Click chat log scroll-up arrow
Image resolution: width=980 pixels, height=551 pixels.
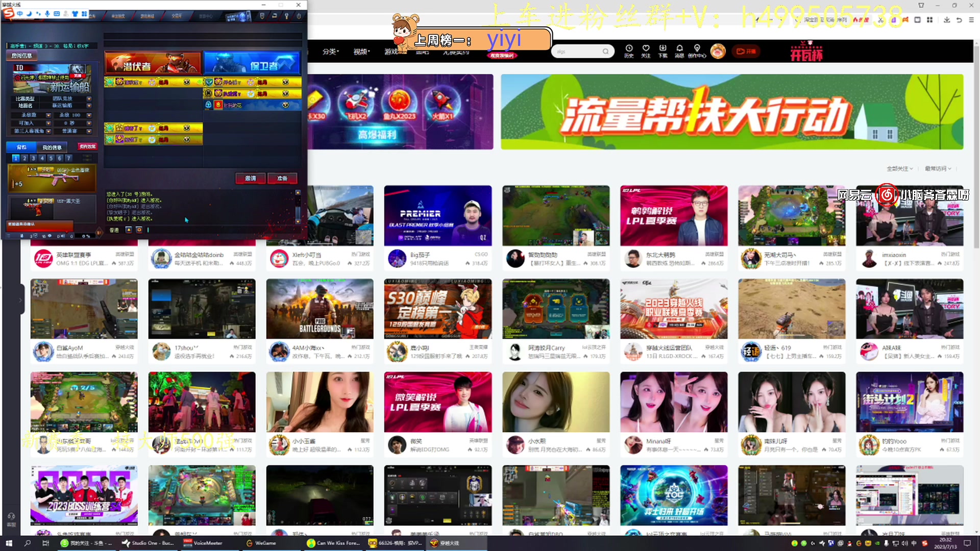(x=298, y=193)
